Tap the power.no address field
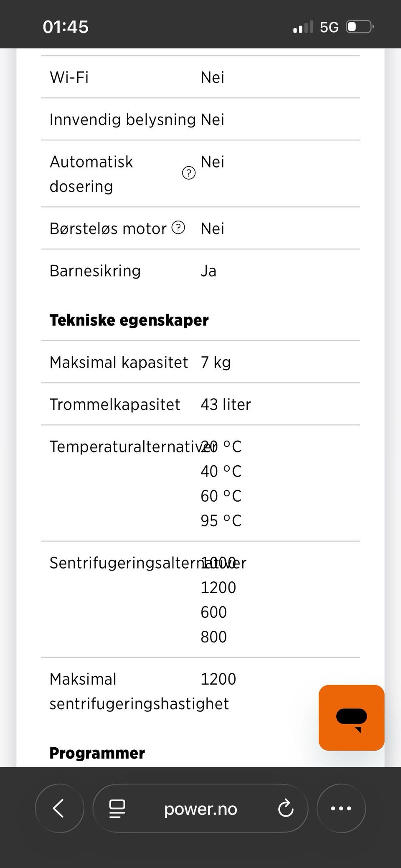This screenshot has width=401, height=868. 200,808
